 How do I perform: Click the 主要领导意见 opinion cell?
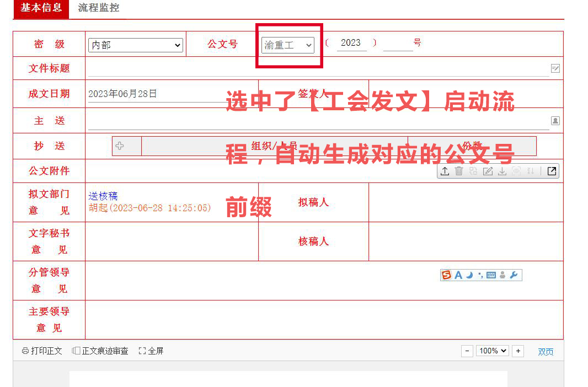click(324, 320)
